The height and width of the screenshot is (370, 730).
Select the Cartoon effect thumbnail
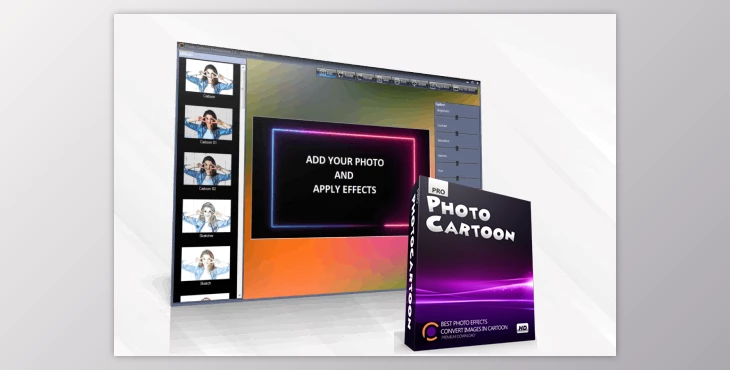(209, 77)
